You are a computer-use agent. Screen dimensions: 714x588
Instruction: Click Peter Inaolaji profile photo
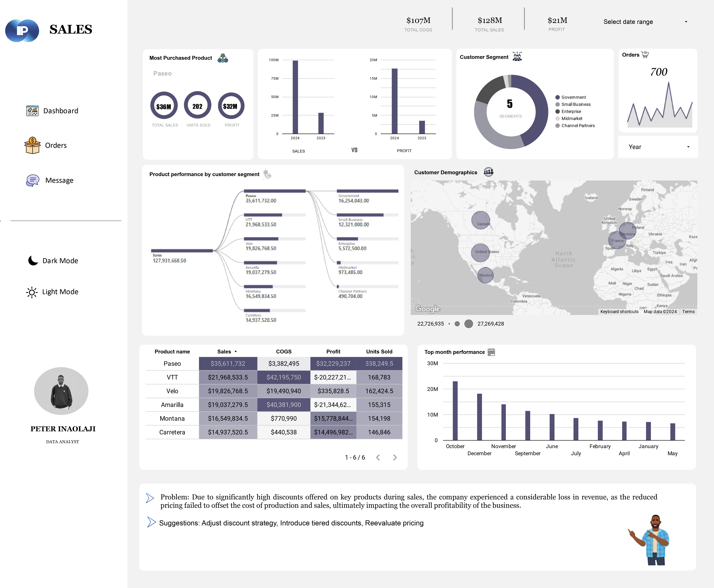pos(61,391)
